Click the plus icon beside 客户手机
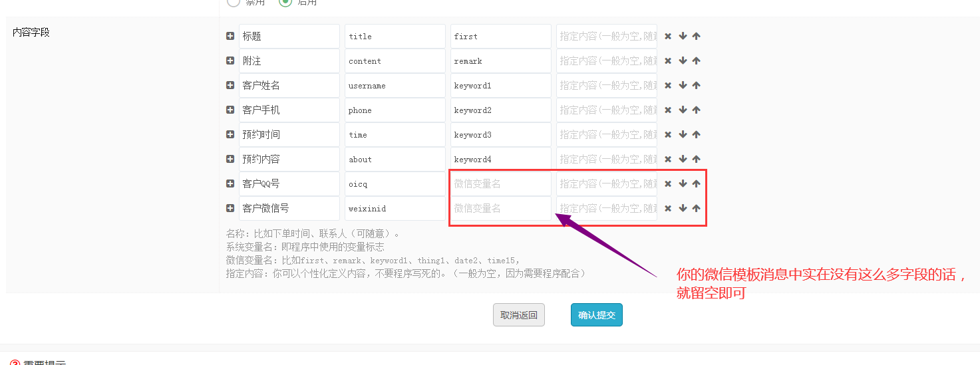980x365 pixels. click(230, 110)
